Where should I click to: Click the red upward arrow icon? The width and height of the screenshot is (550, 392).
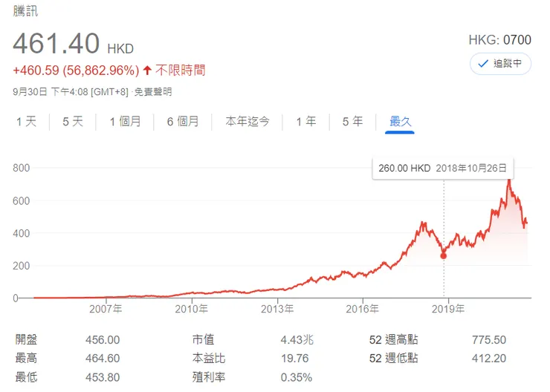(x=147, y=71)
